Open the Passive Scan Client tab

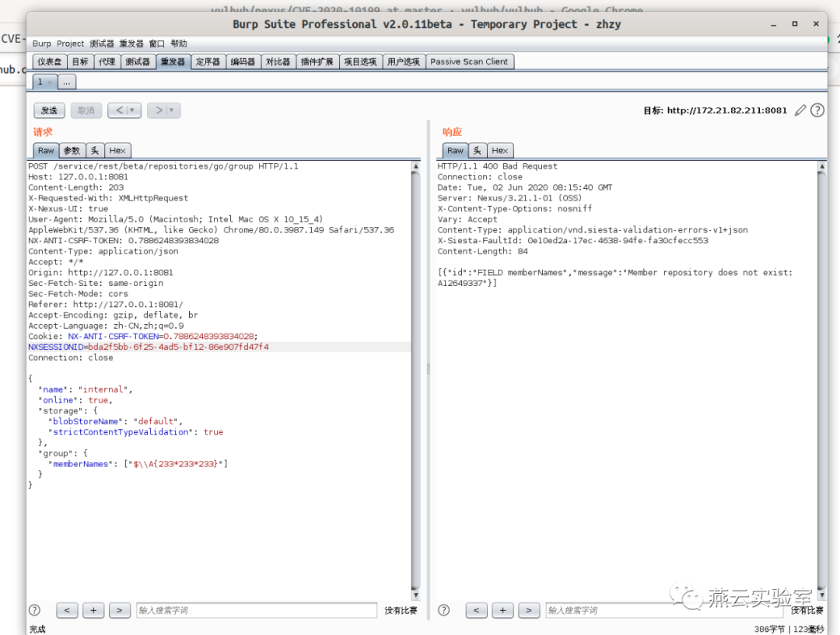tap(469, 61)
